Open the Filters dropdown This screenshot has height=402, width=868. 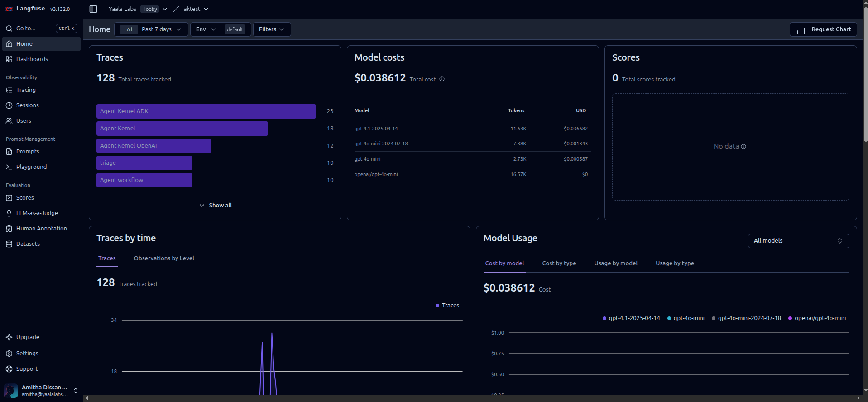coord(272,29)
